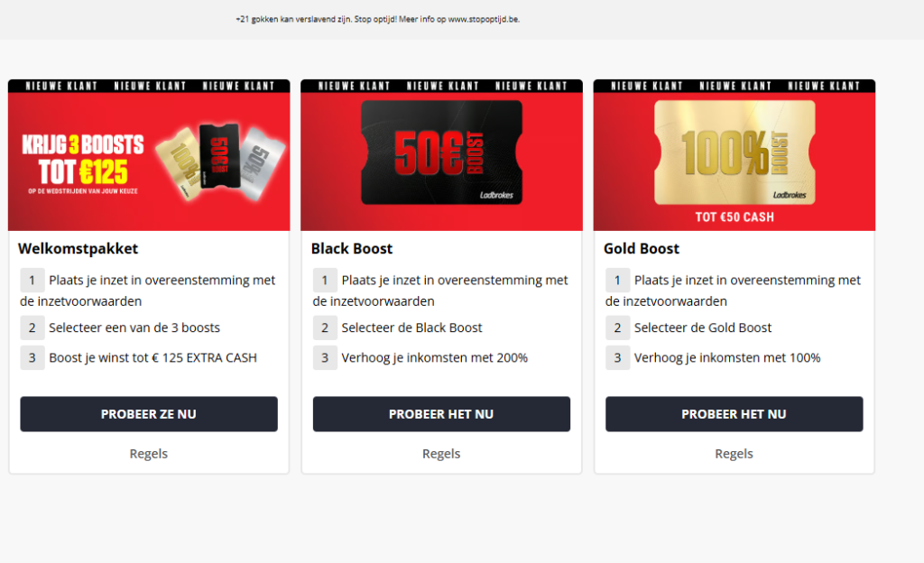Open Regels for the Welkomstpakket offer
Viewport: 924px width, 563px height.
(x=148, y=453)
